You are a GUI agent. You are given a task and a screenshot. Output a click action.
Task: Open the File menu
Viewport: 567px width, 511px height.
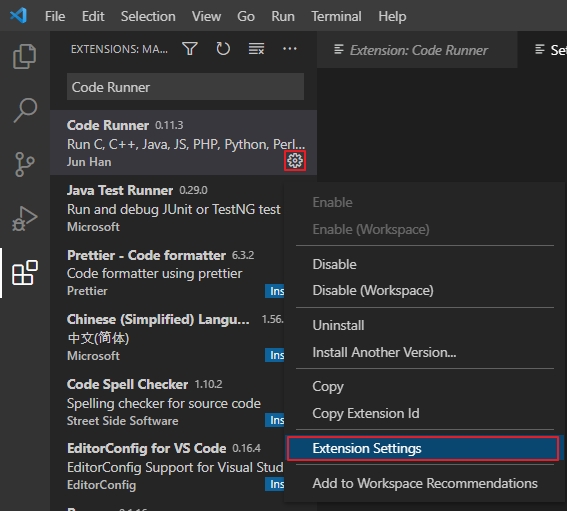tap(55, 16)
